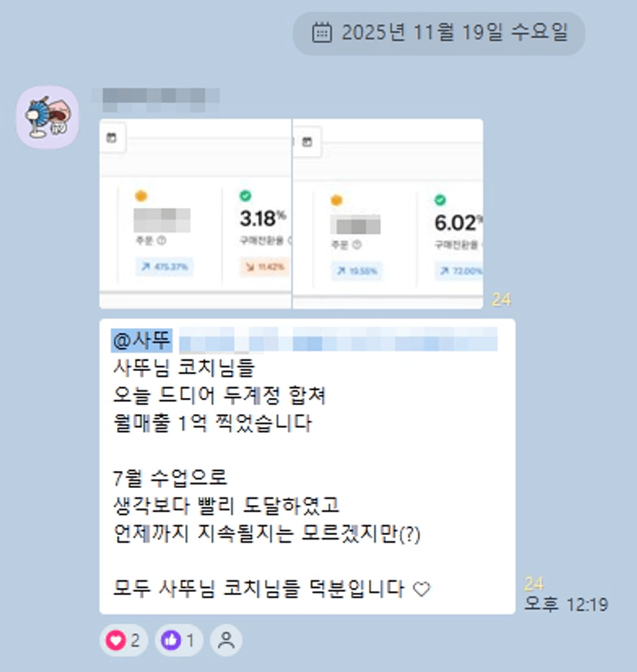Click green check icon above 3.18%
Screen dimensions: 637x672
(246, 196)
